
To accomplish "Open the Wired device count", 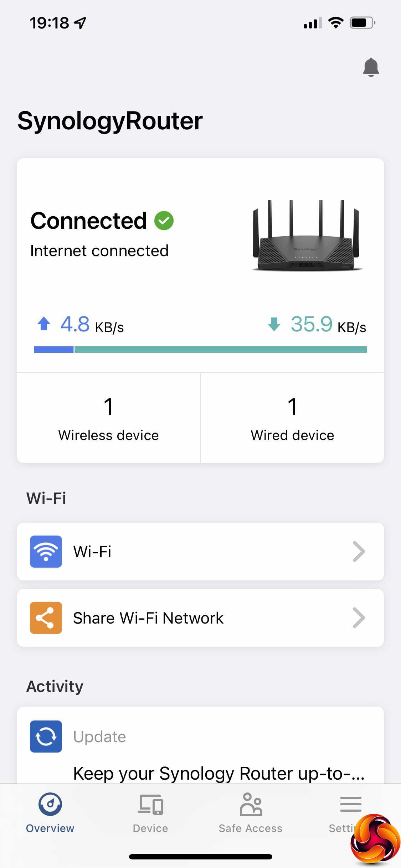I will pyautogui.click(x=292, y=418).
